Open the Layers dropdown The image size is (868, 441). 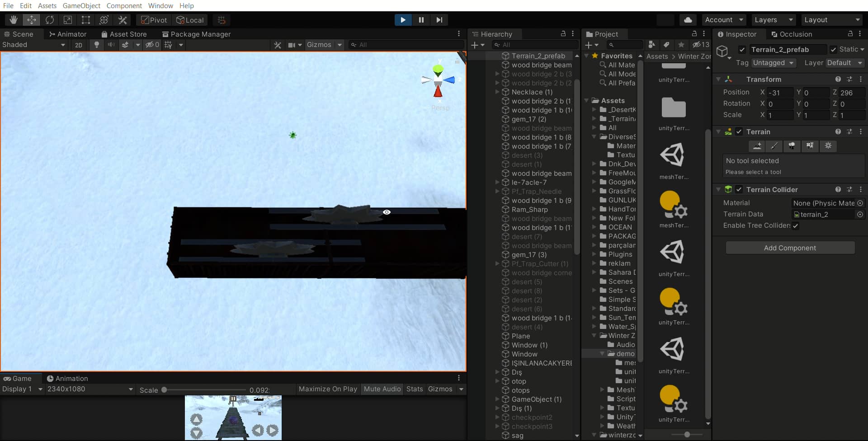(x=773, y=20)
